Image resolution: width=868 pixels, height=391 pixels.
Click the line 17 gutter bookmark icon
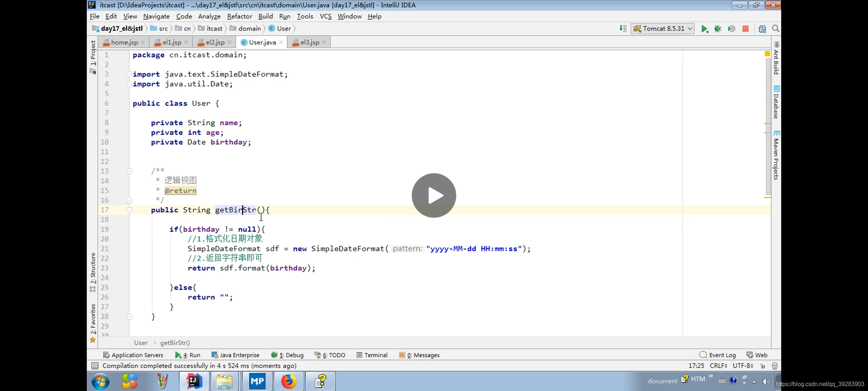[128, 209]
